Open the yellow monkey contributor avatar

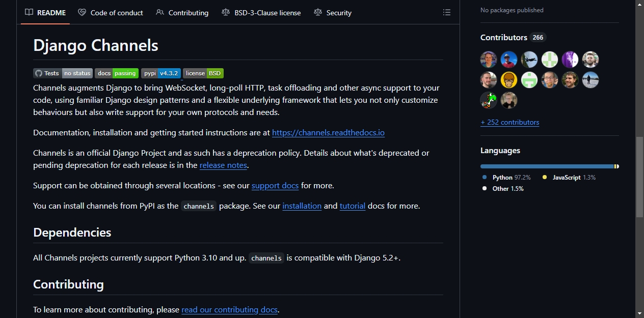tap(509, 80)
